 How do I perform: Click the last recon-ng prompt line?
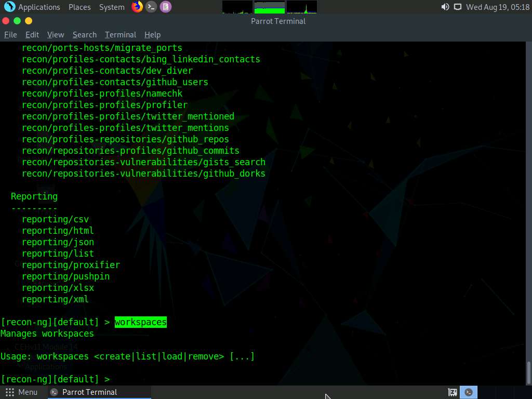55,379
